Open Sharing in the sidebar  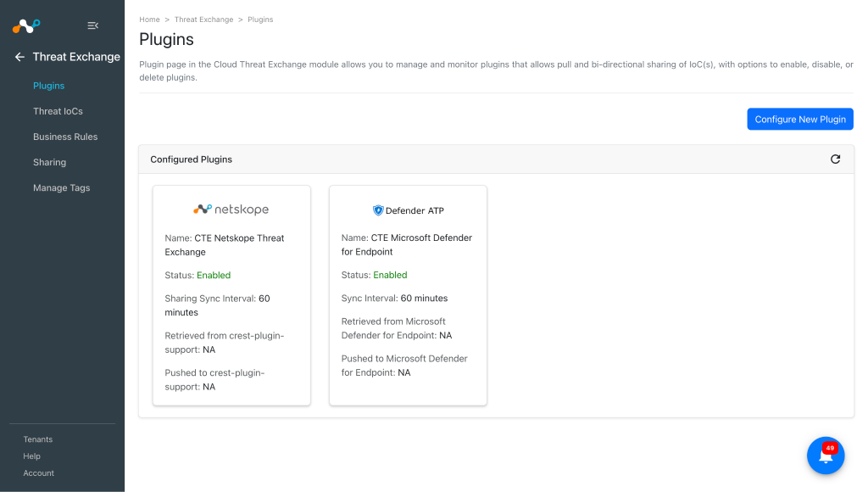pyautogui.click(x=49, y=162)
